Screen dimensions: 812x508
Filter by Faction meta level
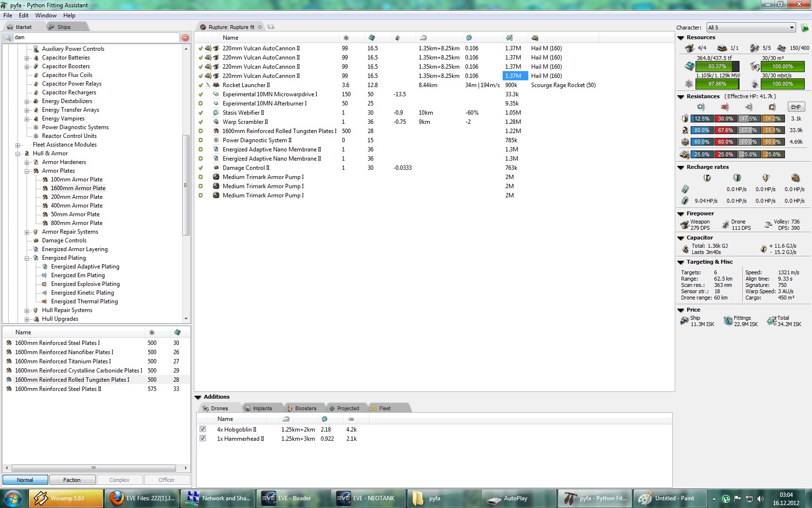click(72, 480)
